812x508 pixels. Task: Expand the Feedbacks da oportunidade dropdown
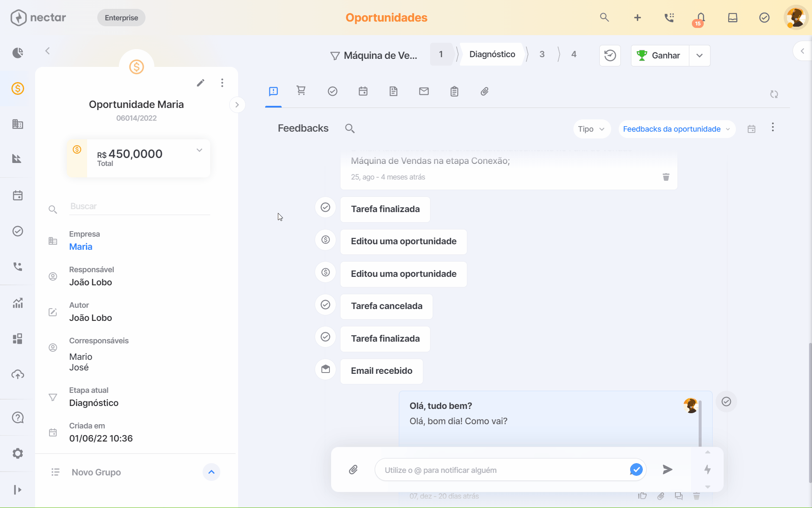(677, 129)
